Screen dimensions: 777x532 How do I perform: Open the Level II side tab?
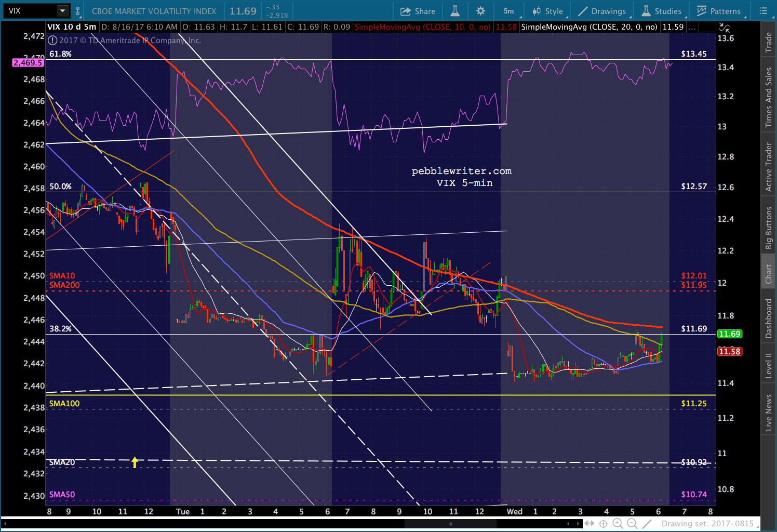pos(769,366)
